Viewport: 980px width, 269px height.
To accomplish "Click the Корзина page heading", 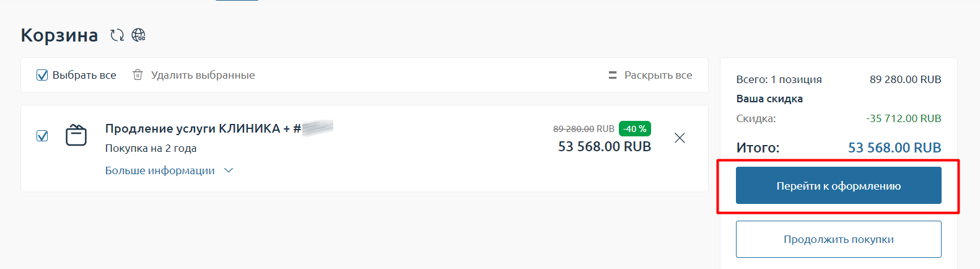I will (x=59, y=35).
